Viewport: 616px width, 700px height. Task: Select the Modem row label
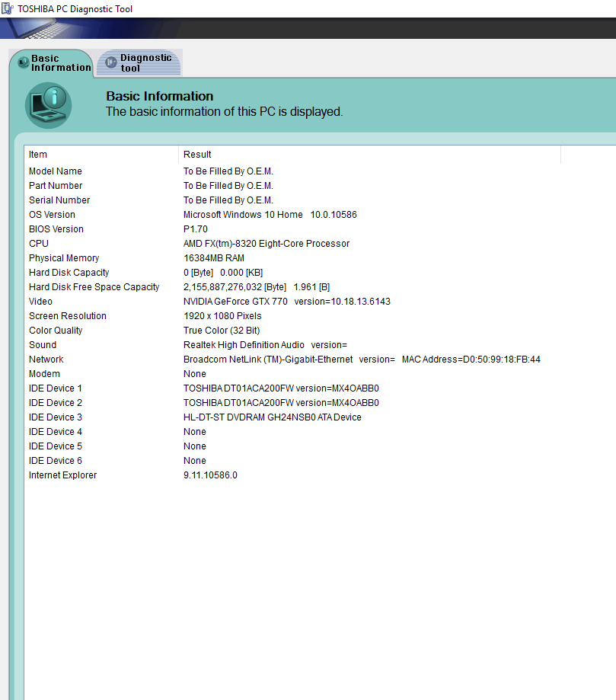point(45,374)
